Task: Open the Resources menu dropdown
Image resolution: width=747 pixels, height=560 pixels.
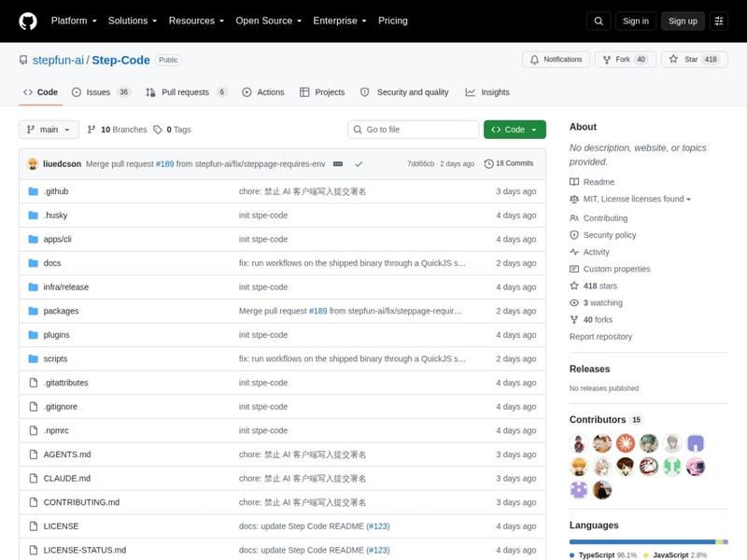Action: point(196,21)
